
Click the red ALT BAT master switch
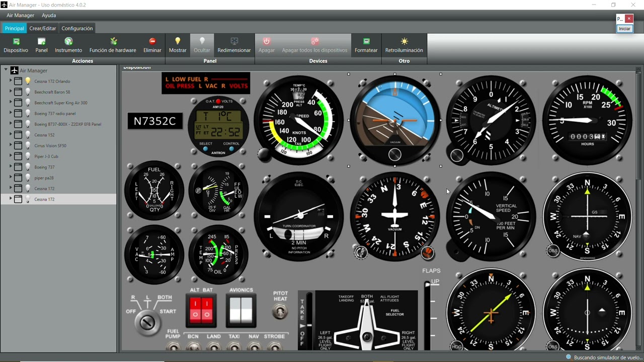201,310
